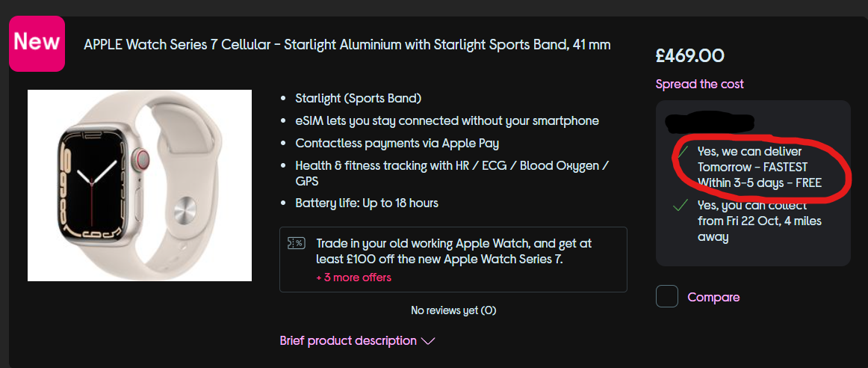Click the eSIM stay connected bullet point

click(447, 120)
